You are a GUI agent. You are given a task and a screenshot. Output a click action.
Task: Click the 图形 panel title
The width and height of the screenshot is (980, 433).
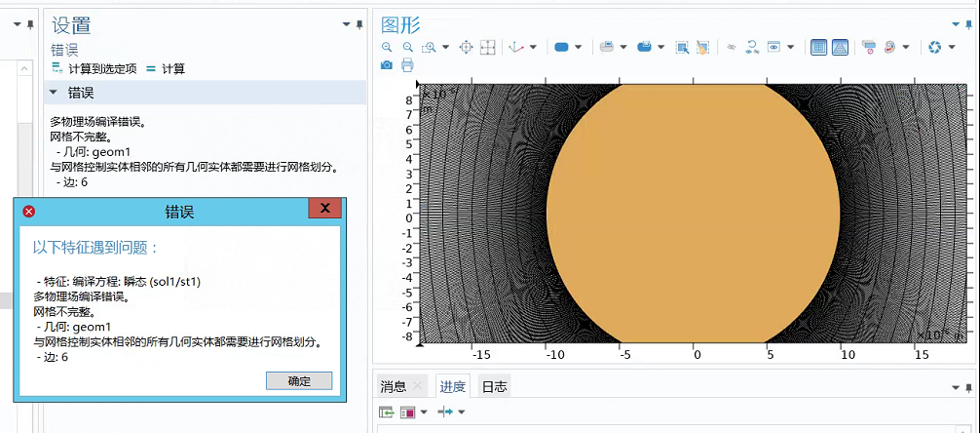(x=400, y=25)
